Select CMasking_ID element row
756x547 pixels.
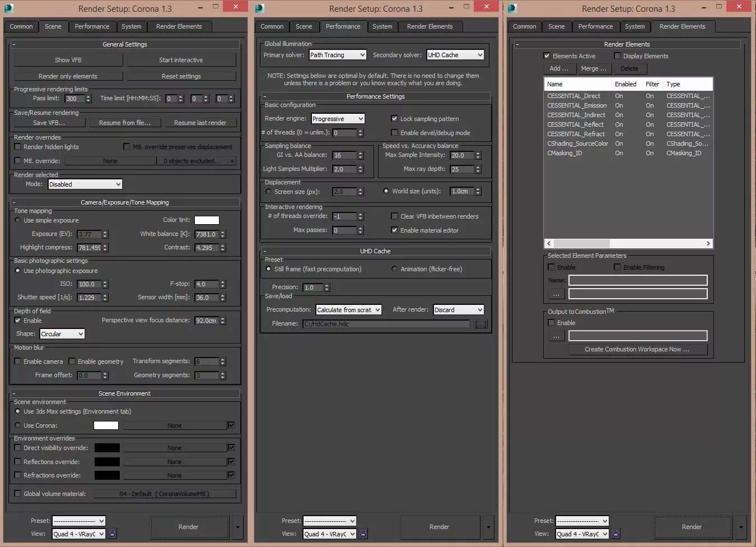[x=628, y=153]
